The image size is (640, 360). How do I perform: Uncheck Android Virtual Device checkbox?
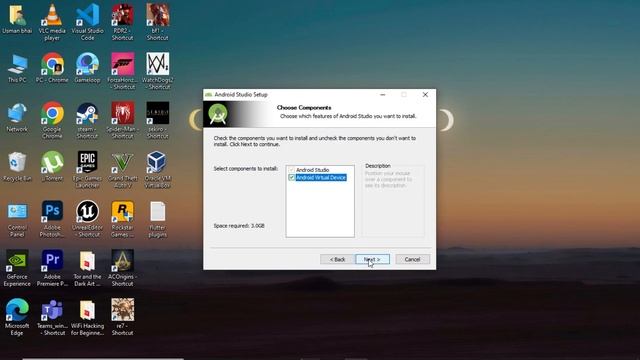[291, 178]
